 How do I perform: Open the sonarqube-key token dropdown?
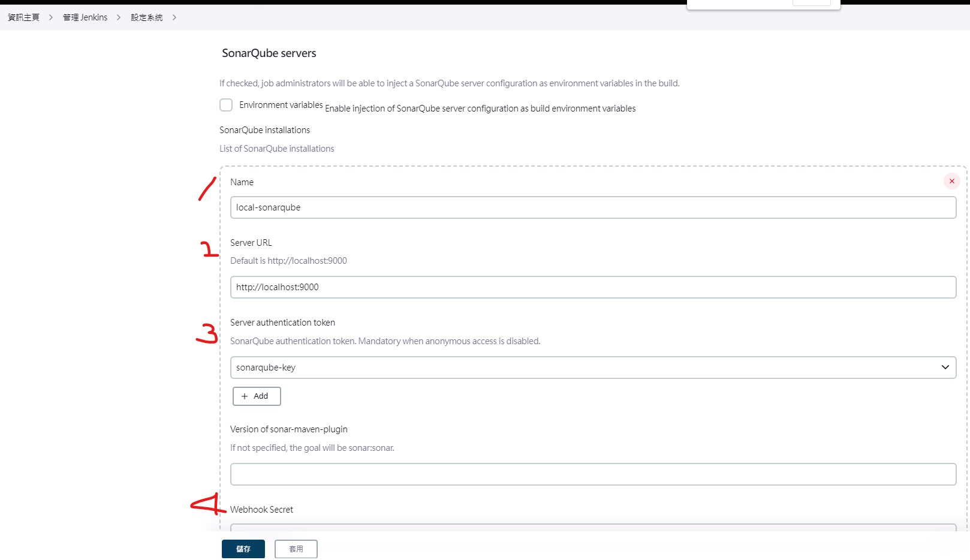click(x=593, y=368)
